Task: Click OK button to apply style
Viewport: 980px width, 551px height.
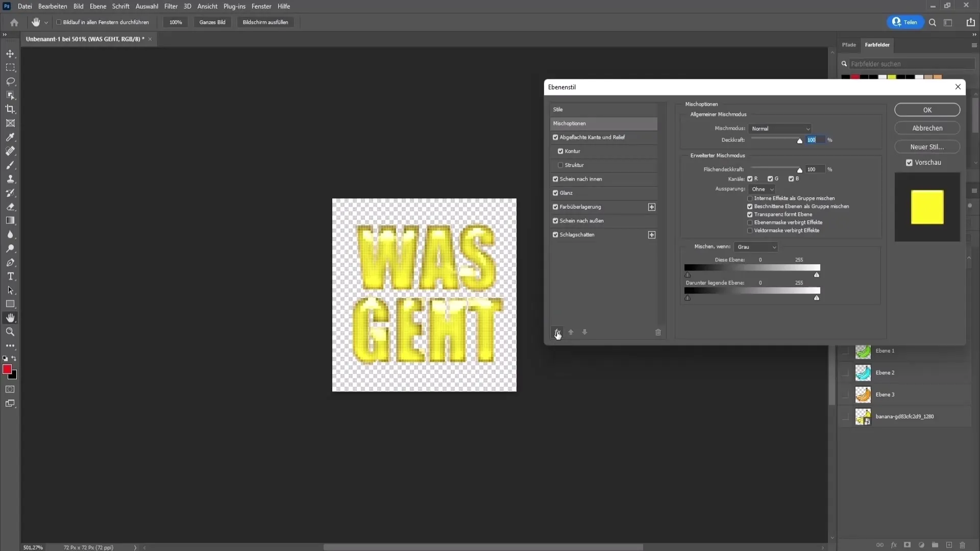Action: [x=928, y=110]
